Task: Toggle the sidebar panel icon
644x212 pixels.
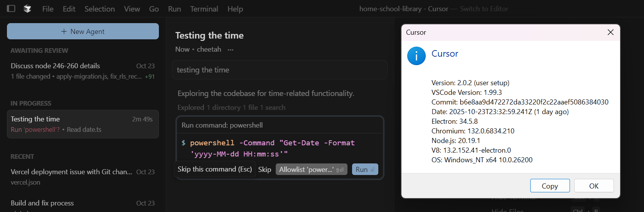Action: point(11,8)
